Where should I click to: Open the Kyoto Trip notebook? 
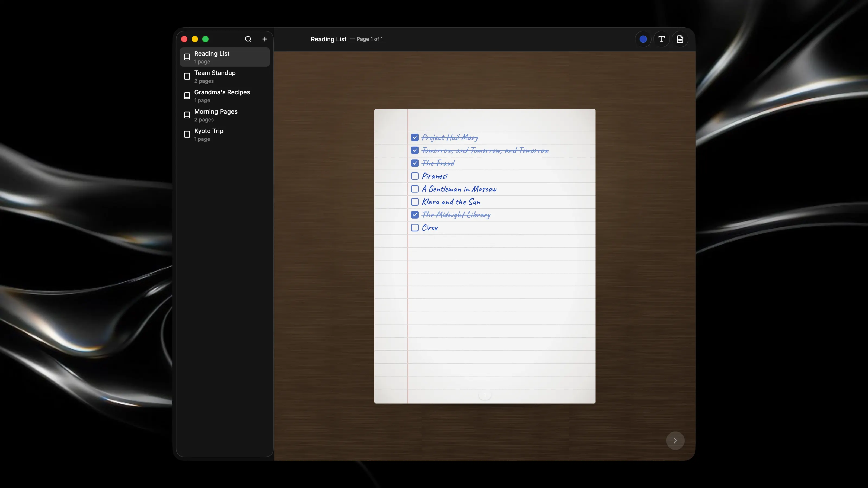(x=225, y=134)
